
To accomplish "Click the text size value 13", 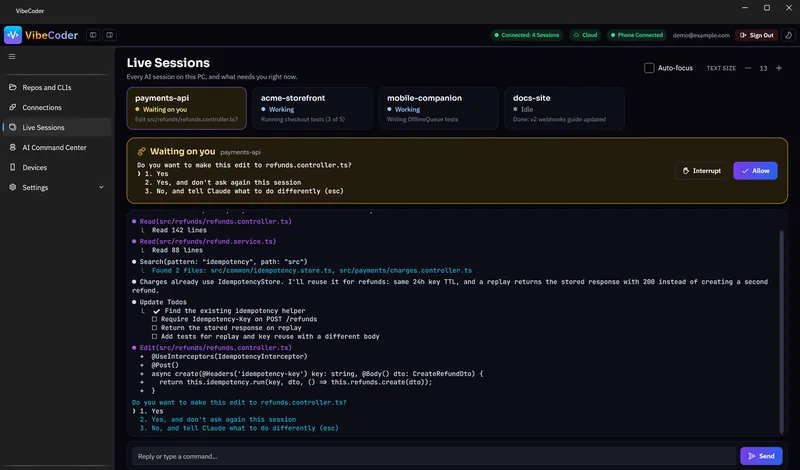I will tap(763, 68).
